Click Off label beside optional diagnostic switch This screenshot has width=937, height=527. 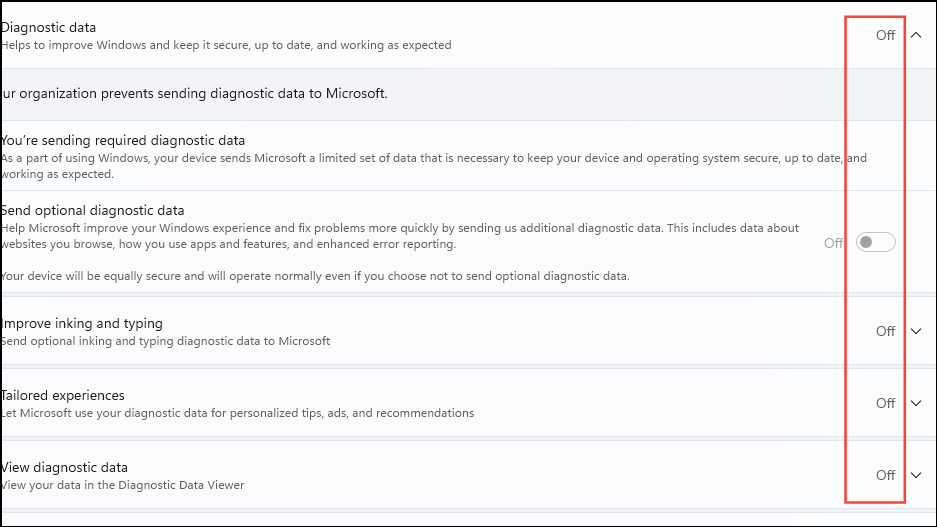coord(834,243)
